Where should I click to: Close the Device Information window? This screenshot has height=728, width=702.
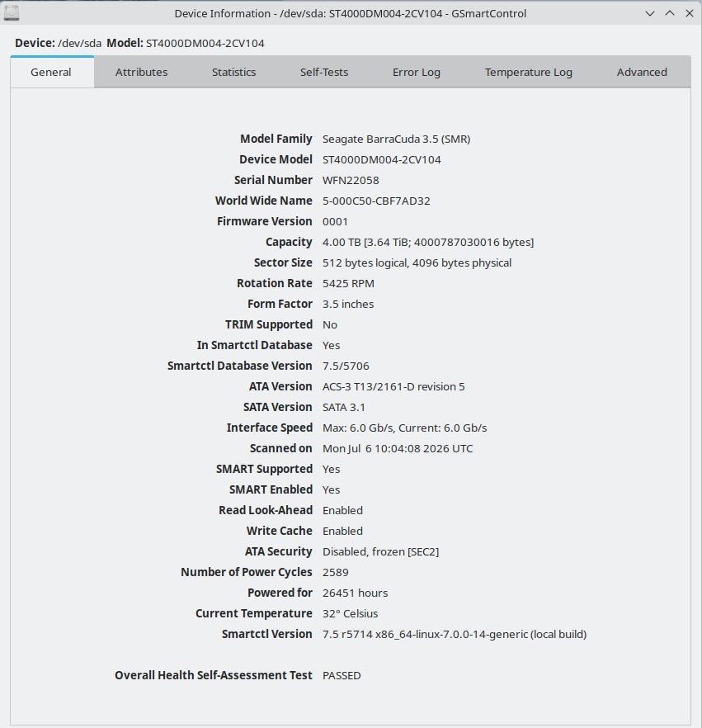point(690,13)
